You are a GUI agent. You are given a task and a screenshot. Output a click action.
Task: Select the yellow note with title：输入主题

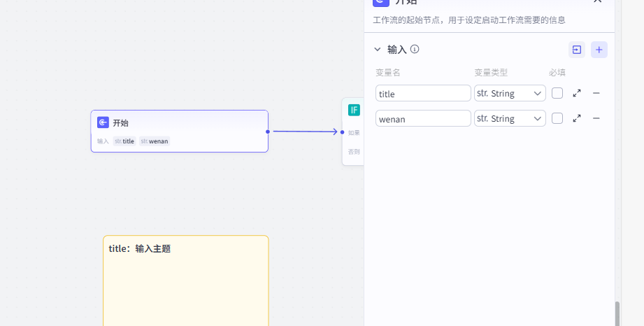point(185,280)
